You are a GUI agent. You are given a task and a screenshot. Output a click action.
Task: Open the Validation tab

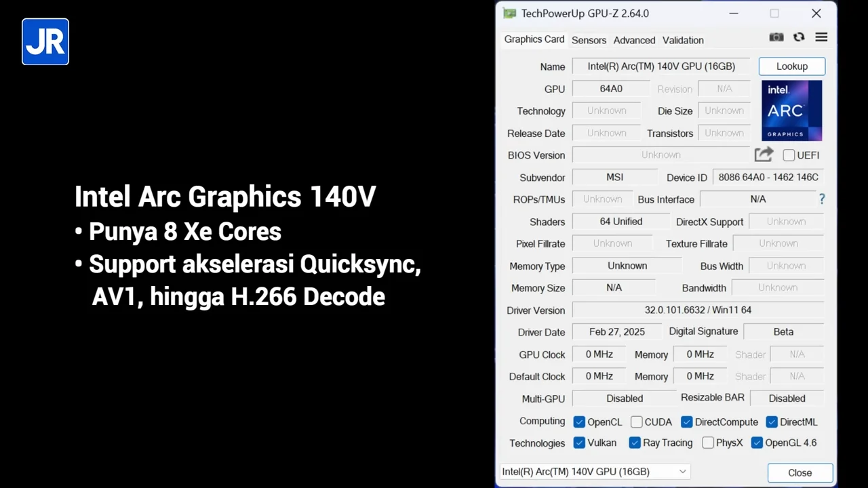[683, 40]
